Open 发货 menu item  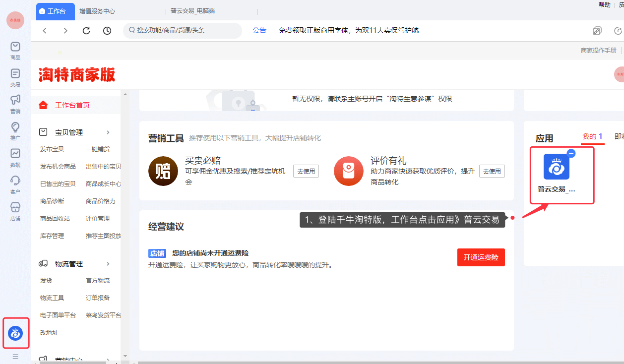[46, 281]
